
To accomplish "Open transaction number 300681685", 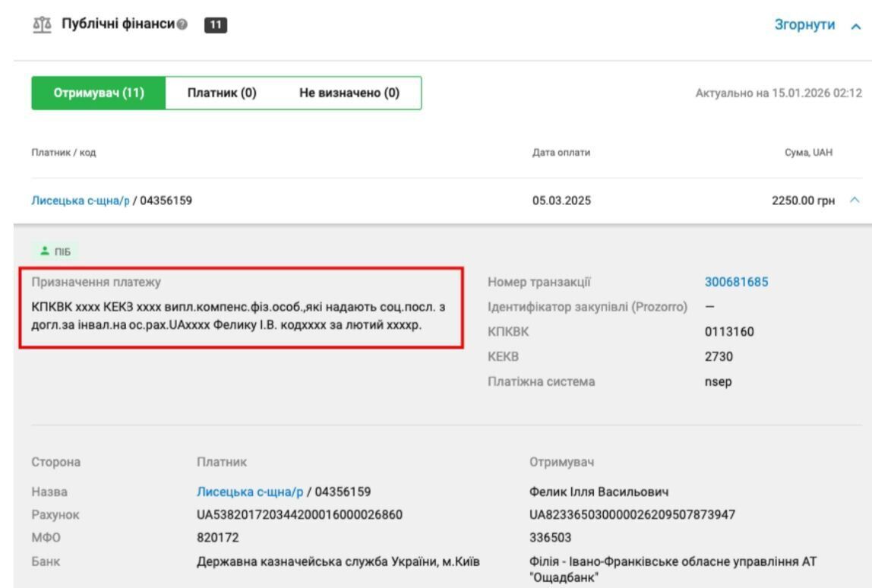I will pyautogui.click(x=736, y=282).
